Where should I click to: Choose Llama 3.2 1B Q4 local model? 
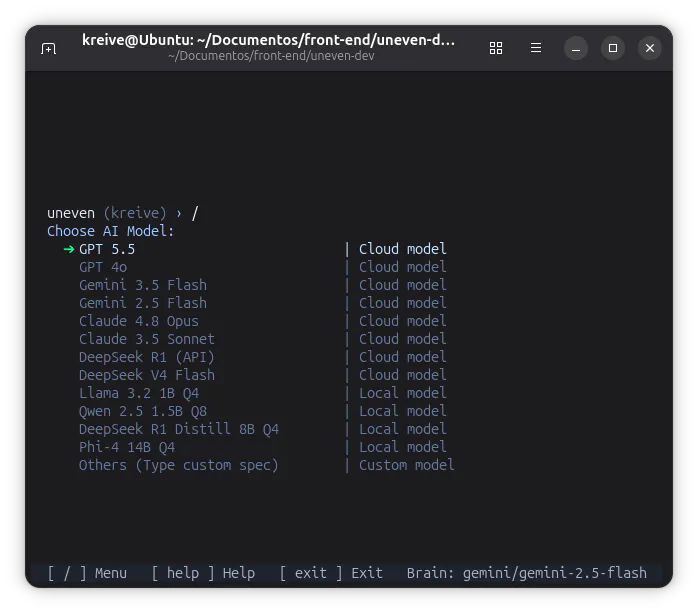click(x=139, y=394)
